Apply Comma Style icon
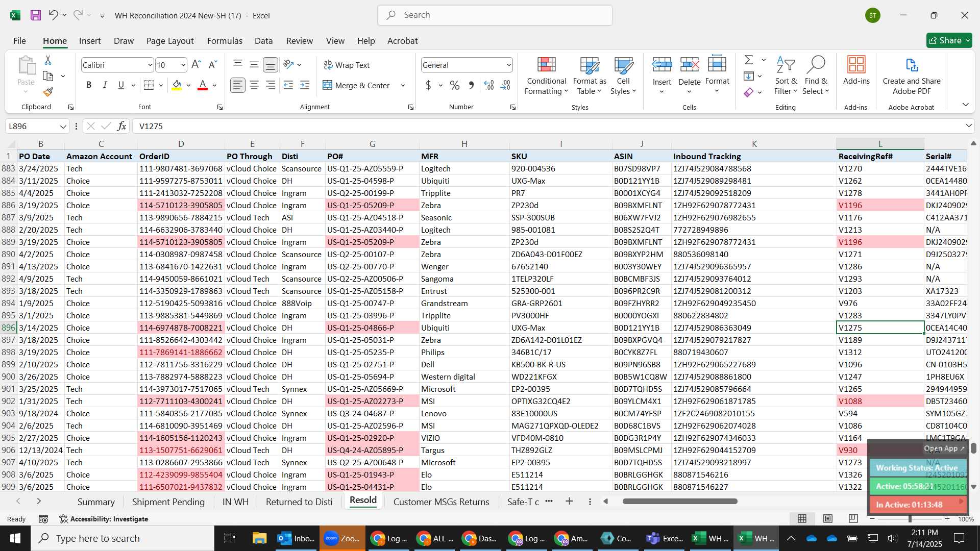Image resolution: width=980 pixels, height=551 pixels. (x=471, y=85)
